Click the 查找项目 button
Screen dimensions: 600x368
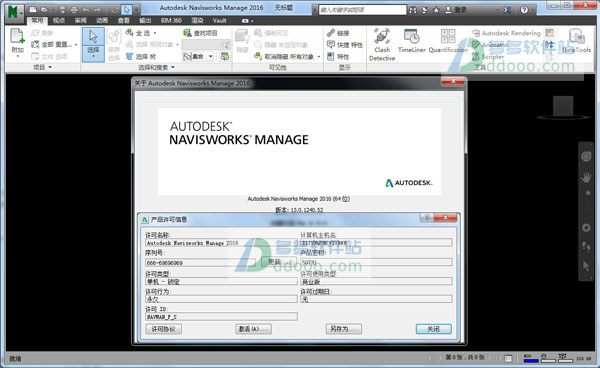[x=200, y=33]
